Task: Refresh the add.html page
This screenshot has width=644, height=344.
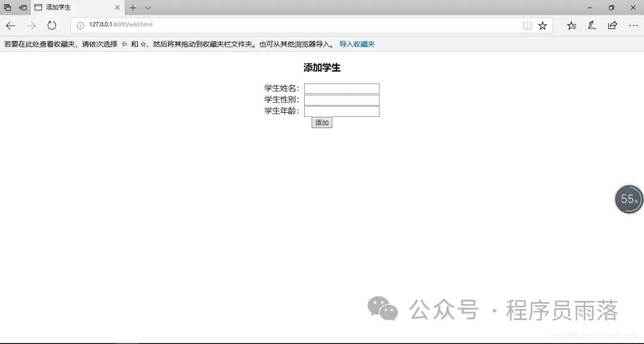Action: point(52,26)
